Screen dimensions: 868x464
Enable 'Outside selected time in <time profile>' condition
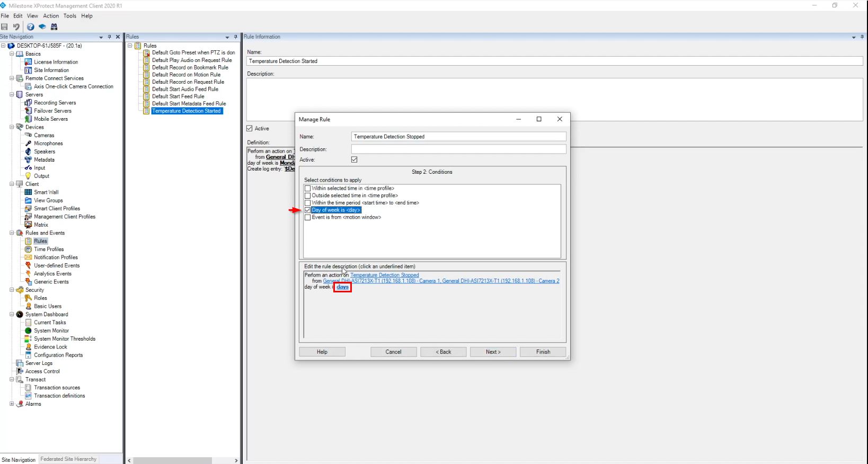[307, 195]
